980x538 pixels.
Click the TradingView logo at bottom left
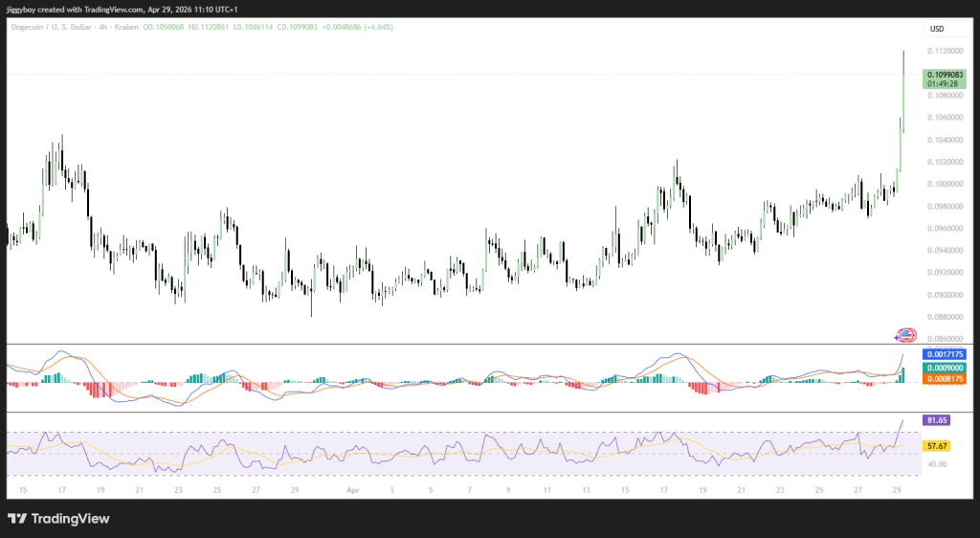(x=58, y=518)
